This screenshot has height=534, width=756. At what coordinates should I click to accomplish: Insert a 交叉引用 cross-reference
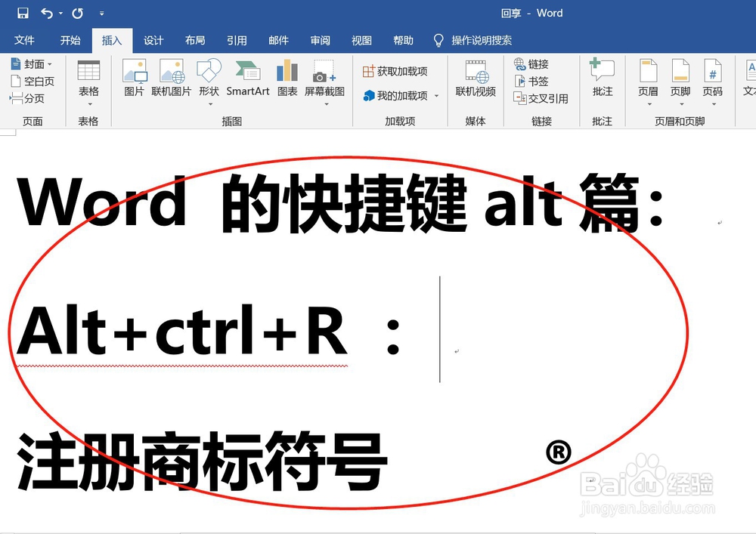[x=541, y=98]
